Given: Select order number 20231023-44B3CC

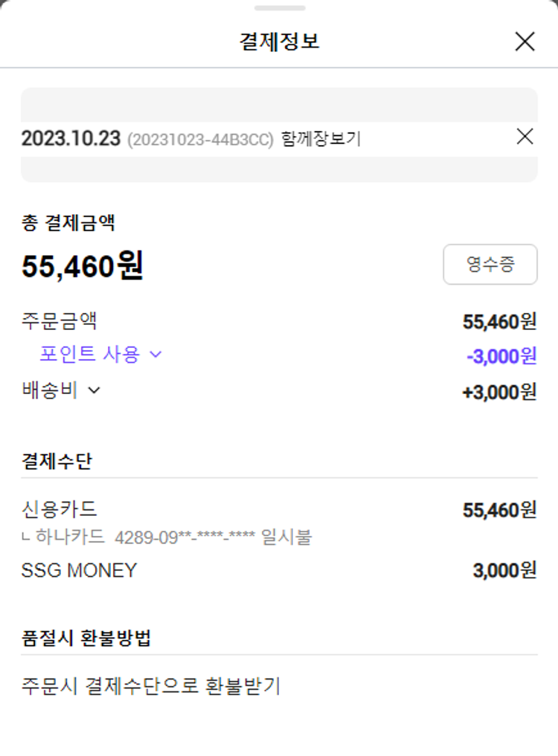Looking at the screenshot, I should coord(200,140).
